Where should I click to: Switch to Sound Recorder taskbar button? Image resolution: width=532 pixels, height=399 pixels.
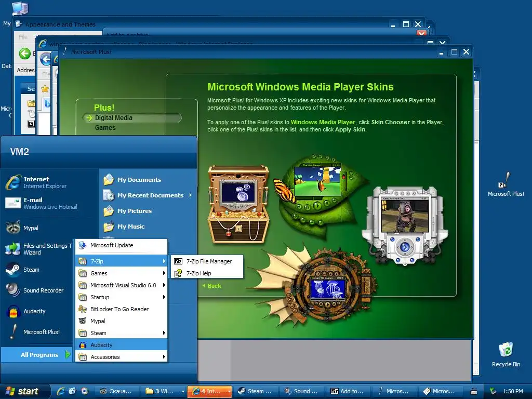[302, 391]
